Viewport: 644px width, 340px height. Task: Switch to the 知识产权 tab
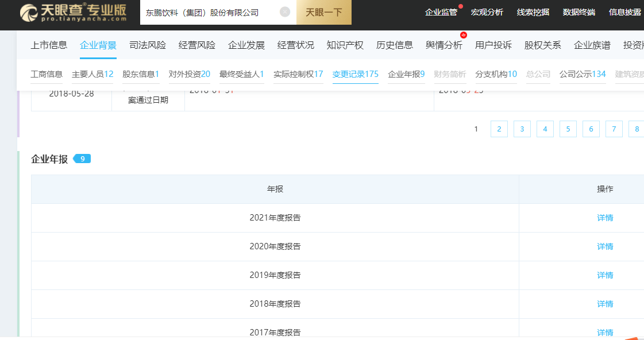tap(345, 45)
